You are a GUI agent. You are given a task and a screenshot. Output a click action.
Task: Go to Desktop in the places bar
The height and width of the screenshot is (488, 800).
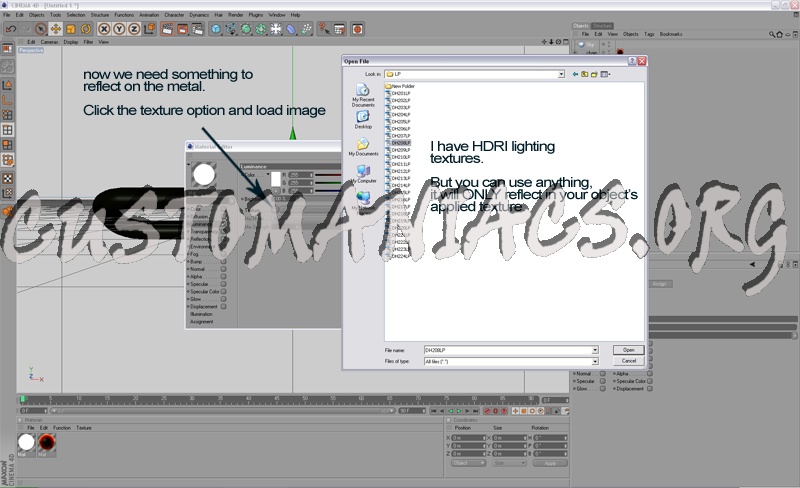(363, 120)
